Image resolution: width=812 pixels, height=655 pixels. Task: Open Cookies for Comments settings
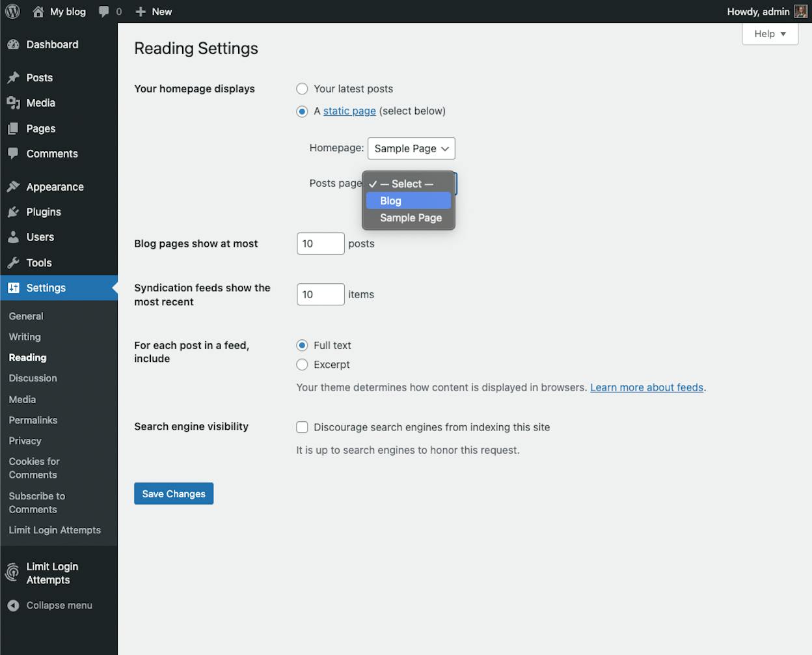34,468
